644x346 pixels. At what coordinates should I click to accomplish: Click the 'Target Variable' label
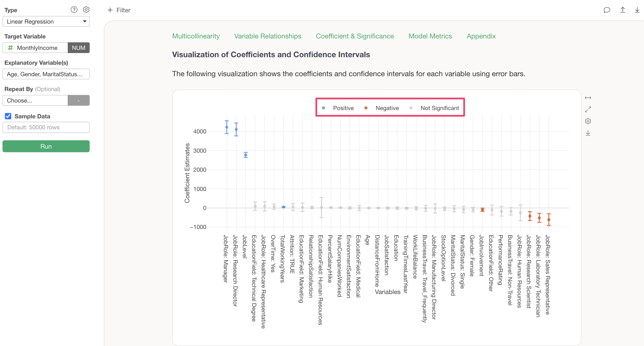25,36
